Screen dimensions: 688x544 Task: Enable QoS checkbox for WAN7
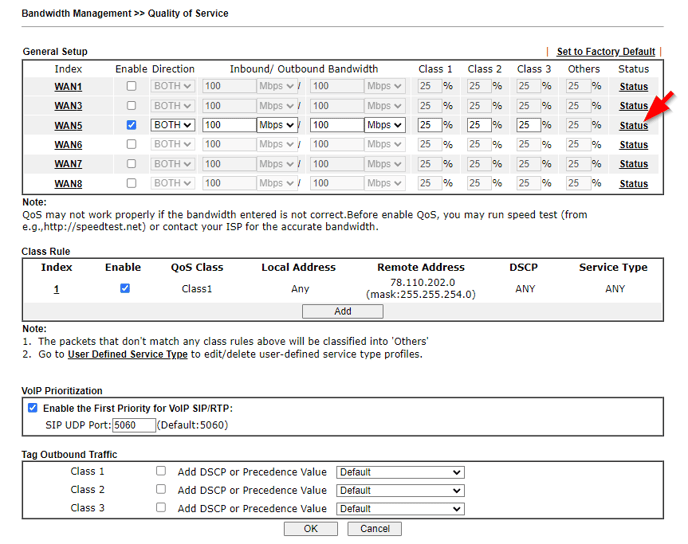point(131,164)
